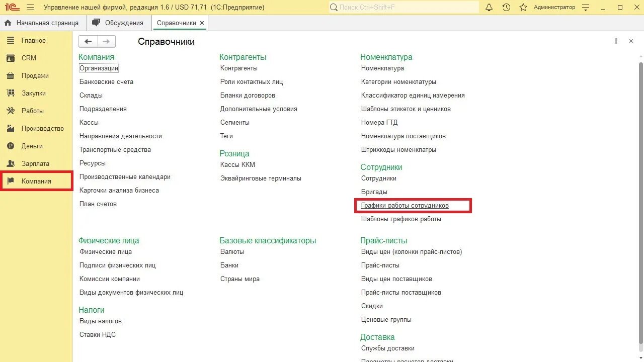Open the three-dot more options menu

pyautogui.click(x=616, y=41)
